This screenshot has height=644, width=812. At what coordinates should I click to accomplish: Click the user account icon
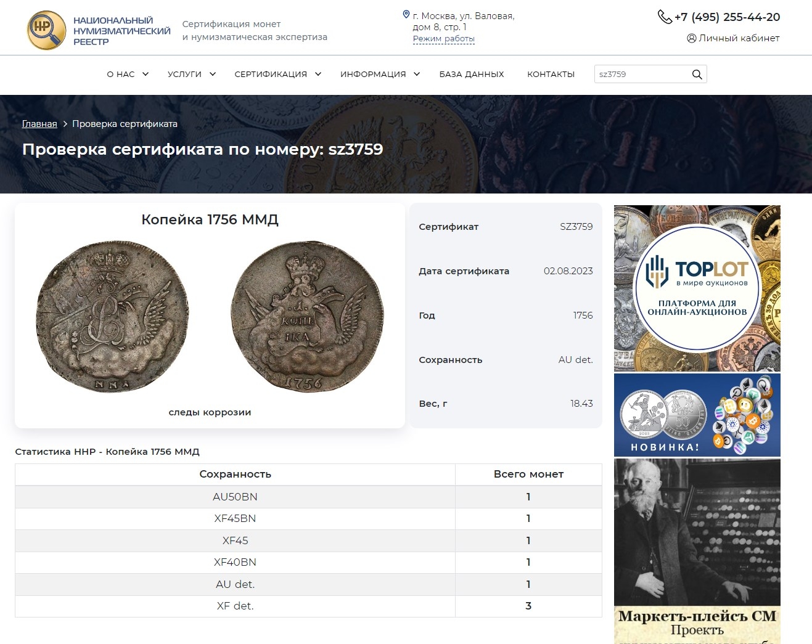click(x=691, y=38)
